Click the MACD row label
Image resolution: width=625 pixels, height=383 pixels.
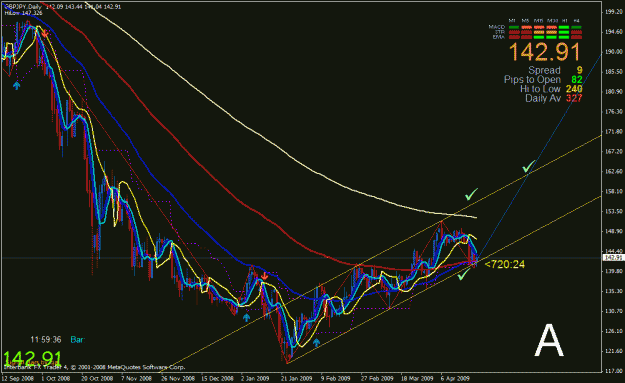coord(497,27)
